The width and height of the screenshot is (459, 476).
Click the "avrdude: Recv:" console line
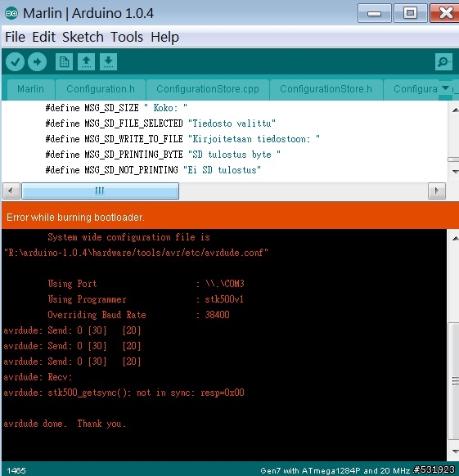pos(38,377)
